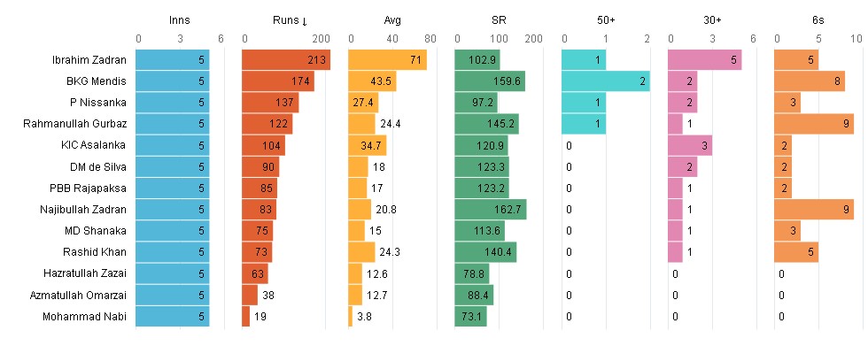Select the 50+ column header
868x346 pixels.
(606, 20)
